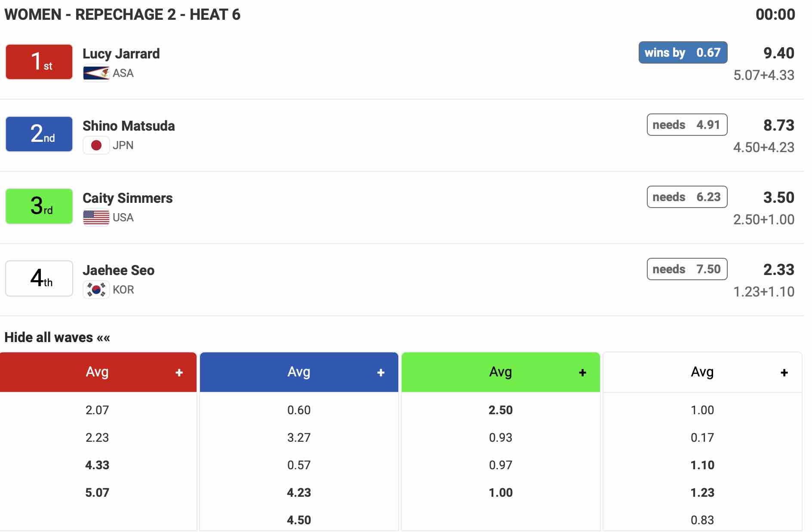Viewport: 812px width, 532px height.
Task: Click the green 3rd place badge
Action: 39,206
